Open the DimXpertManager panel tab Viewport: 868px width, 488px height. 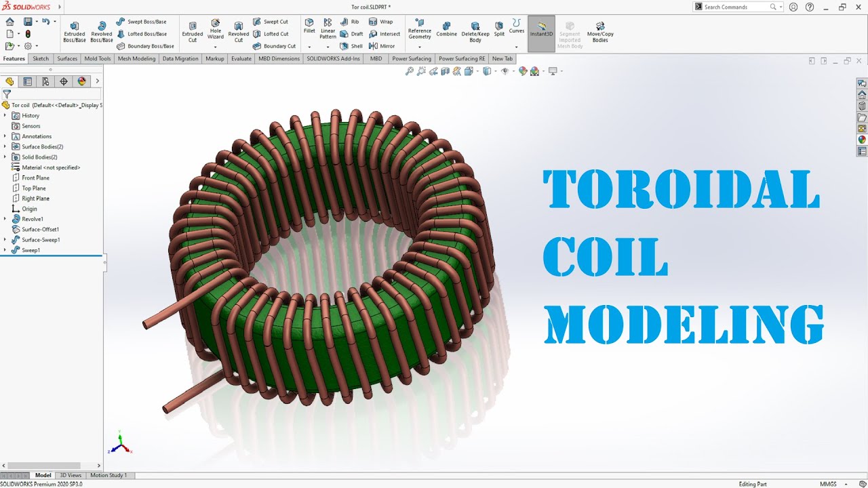coord(64,81)
